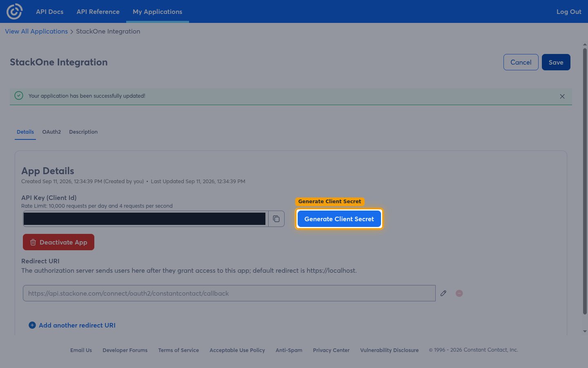The width and height of the screenshot is (588, 368).
Task: Focus the redirect URI input field
Action: coord(229,293)
